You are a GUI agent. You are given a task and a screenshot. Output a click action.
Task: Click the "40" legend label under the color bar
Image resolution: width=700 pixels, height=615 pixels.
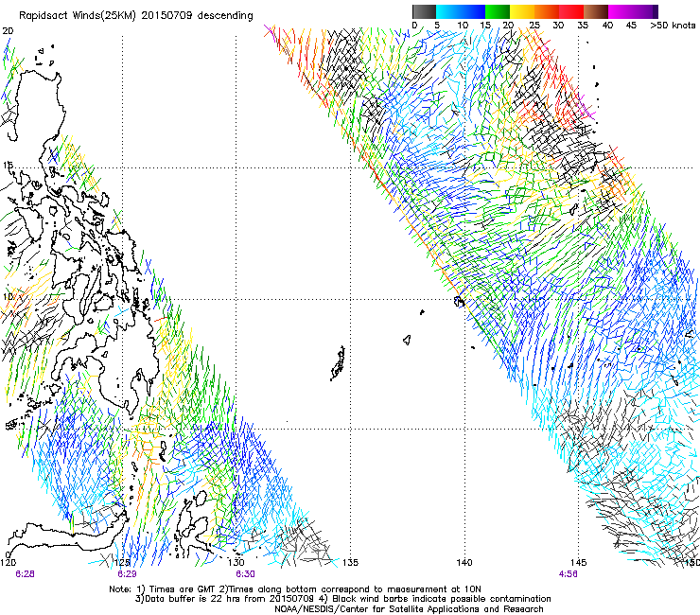[607, 26]
